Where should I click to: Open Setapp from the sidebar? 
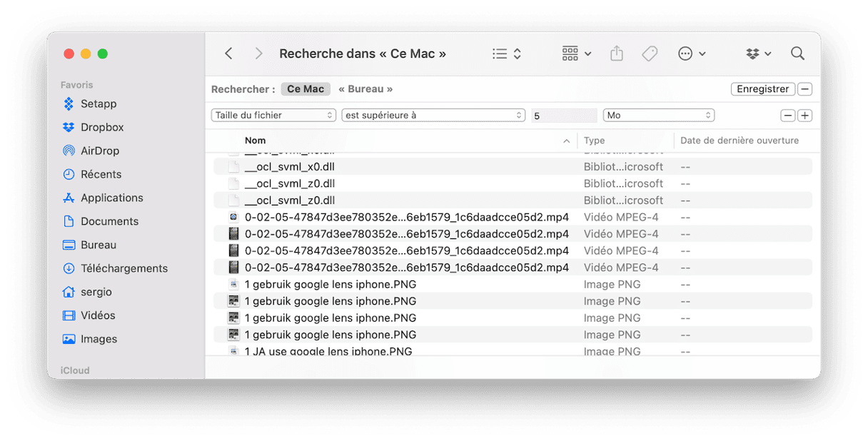(98, 103)
